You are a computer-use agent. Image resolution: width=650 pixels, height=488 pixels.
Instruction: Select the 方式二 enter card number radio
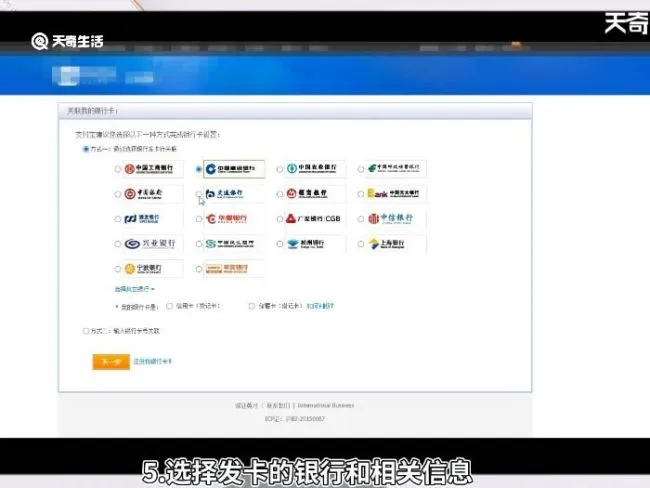point(86,331)
